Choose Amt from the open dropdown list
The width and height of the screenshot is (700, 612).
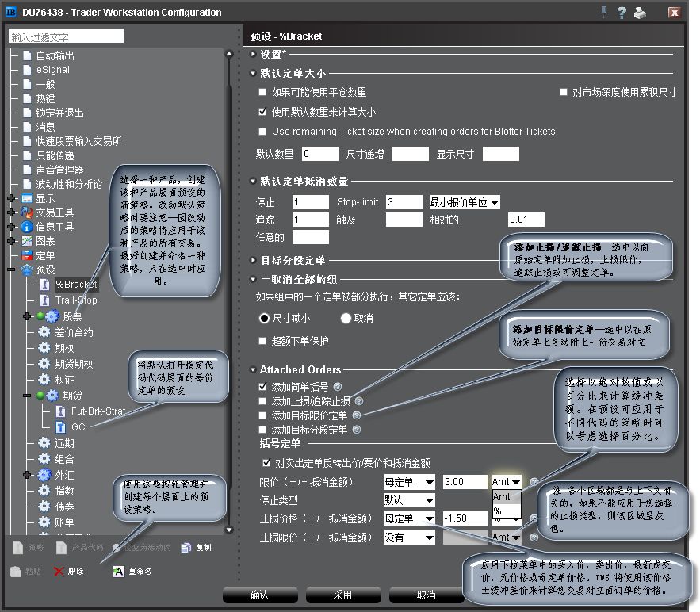click(507, 497)
